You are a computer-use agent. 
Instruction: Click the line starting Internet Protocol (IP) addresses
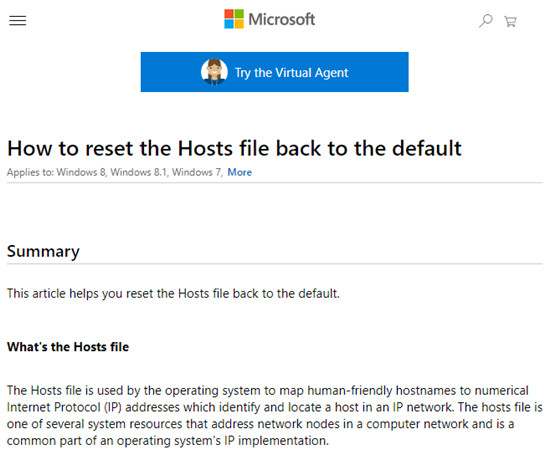275,407
